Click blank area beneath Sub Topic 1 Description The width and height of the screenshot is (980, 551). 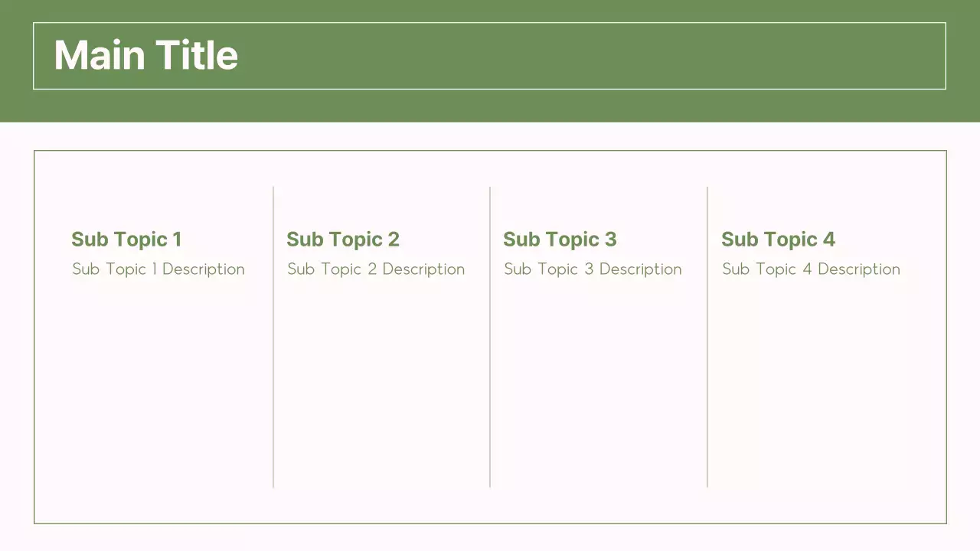[157, 383]
